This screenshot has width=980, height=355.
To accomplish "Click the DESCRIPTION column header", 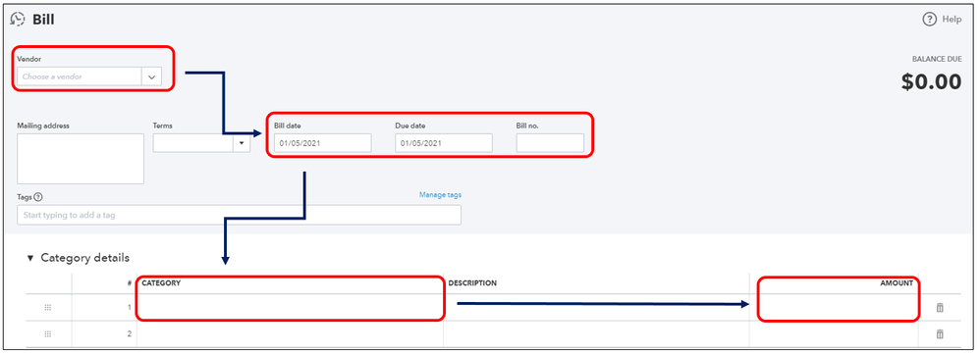I will click(x=472, y=283).
